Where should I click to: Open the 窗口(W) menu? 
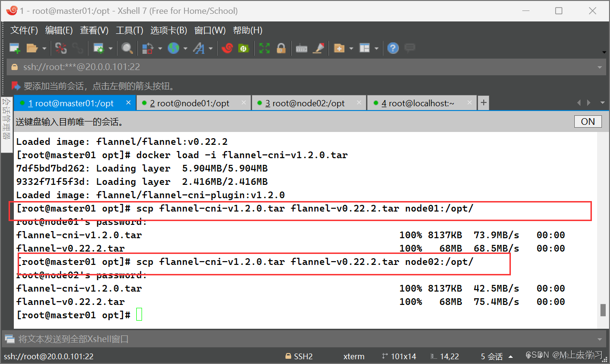[210, 30]
